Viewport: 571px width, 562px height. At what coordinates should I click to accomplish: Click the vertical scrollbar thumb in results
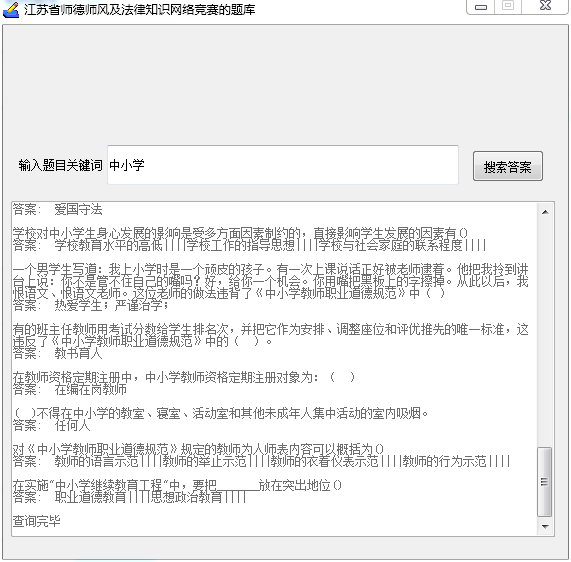(544, 482)
